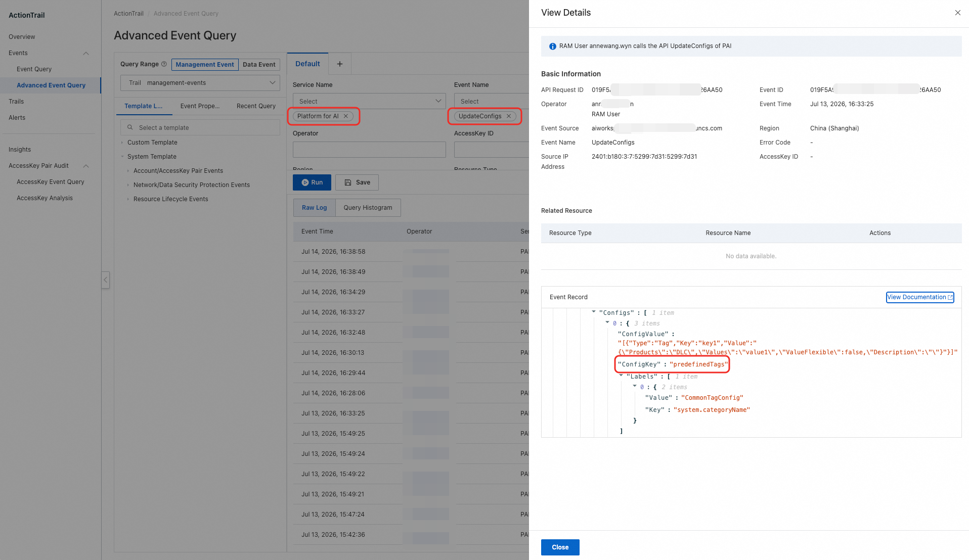
Task: Click ActionTrail breadcrumb link
Action: click(128, 14)
